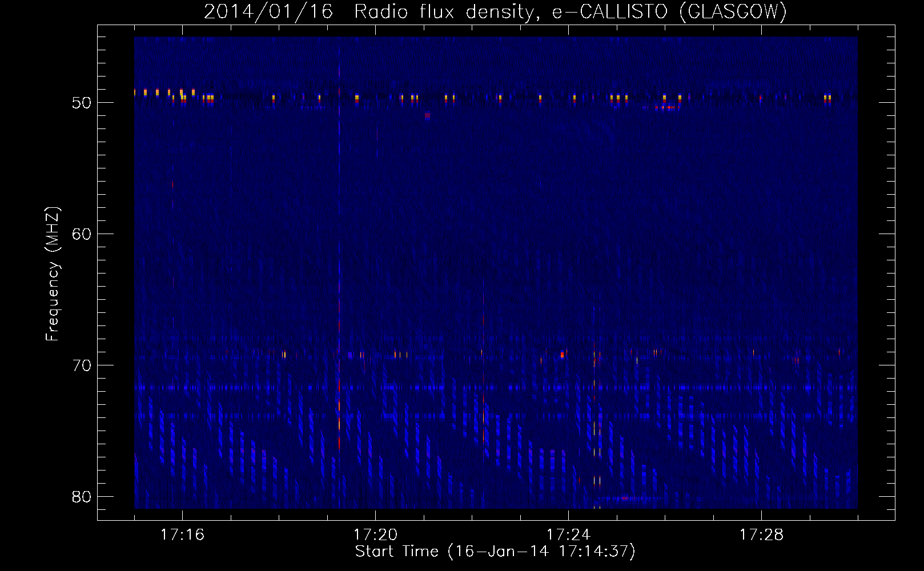Click the 60 MHz frequency tick label

(82, 234)
